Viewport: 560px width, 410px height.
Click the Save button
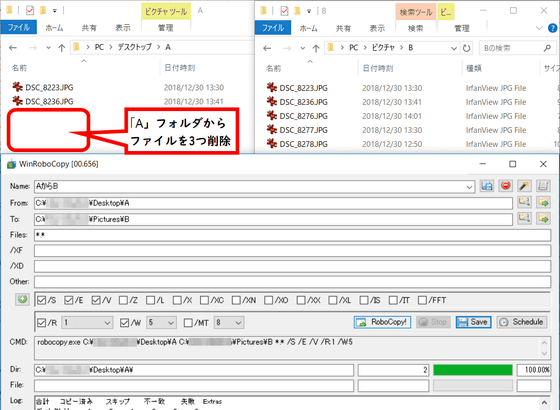pos(474,322)
